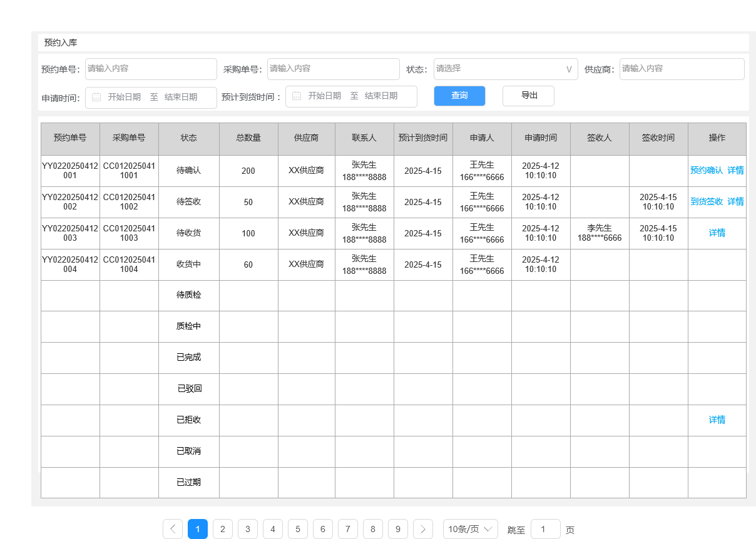The height and width of the screenshot is (539, 756).
Task: Go to page 8
Action: (x=373, y=529)
